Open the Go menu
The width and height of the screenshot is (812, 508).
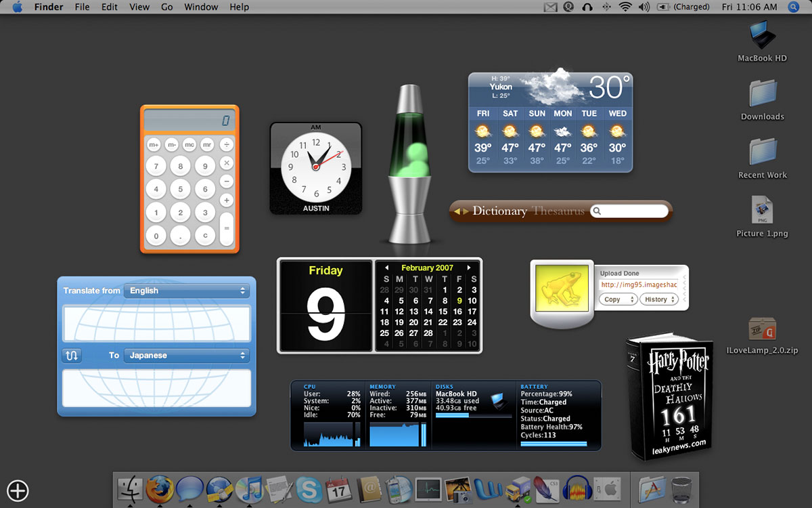(x=167, y=7)
